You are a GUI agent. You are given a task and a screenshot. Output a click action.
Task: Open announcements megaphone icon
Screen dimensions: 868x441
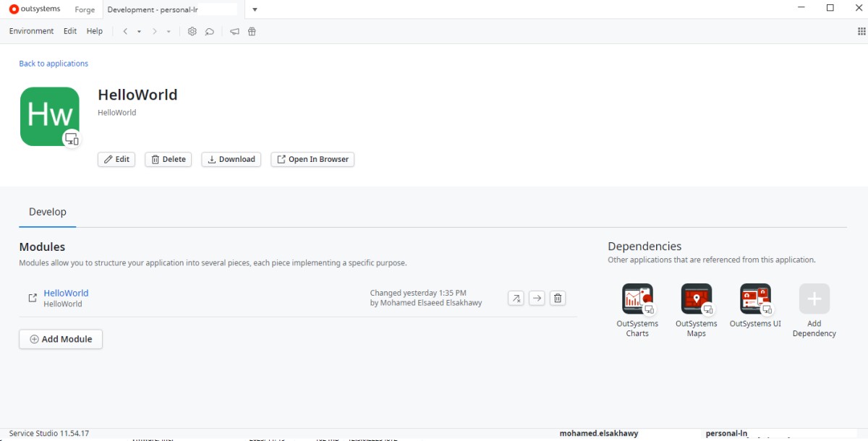coord(234,31)
